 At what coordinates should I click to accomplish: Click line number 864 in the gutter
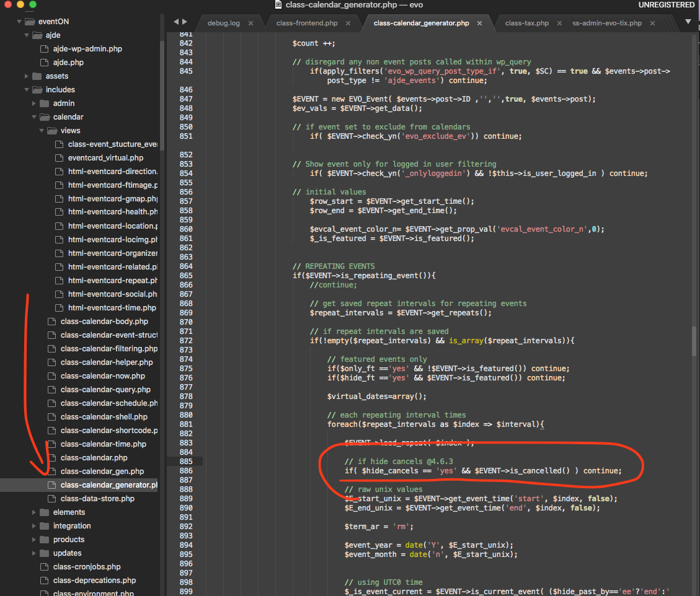pos(186,266)
